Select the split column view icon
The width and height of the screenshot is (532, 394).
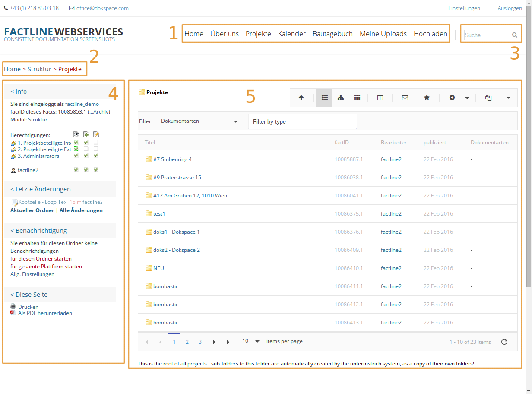[x=380, y=98]
